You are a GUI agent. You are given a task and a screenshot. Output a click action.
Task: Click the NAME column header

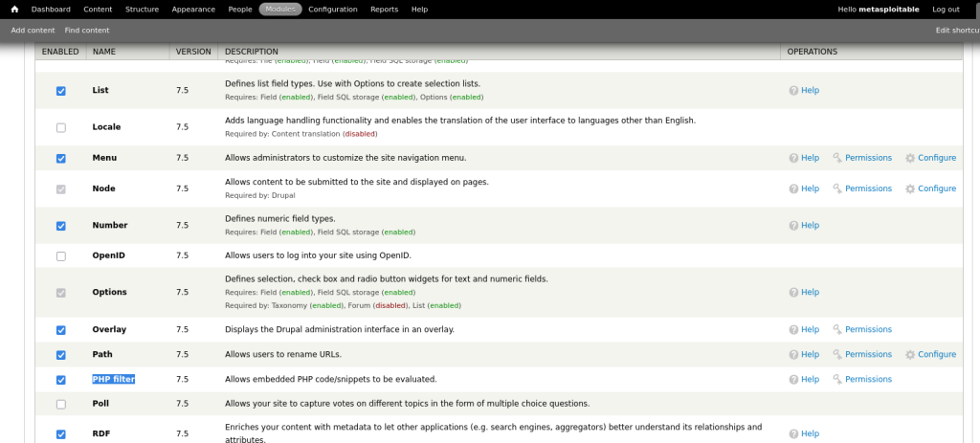(104, 52)
